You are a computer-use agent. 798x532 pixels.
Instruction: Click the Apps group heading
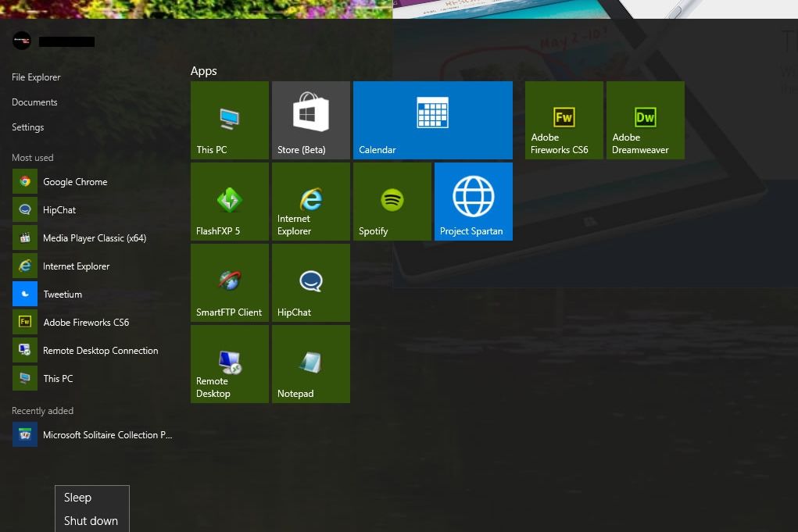coord(203,71)
